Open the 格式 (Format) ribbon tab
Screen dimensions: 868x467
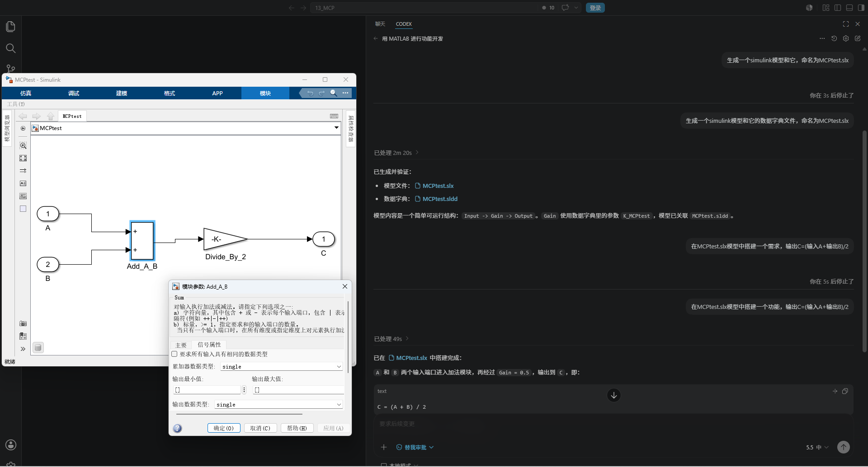tap(170, 93)
